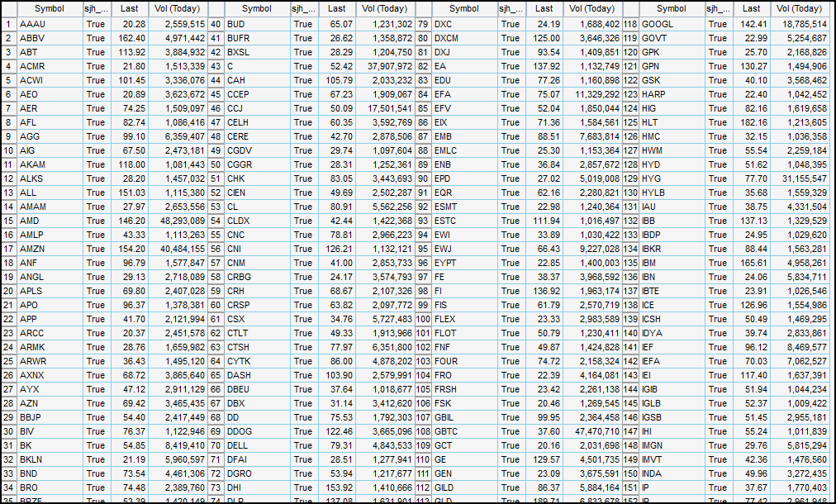Screen dimensions: 836x504
Task: Click the Last price 153.92
Action: (x=337, y=487)
